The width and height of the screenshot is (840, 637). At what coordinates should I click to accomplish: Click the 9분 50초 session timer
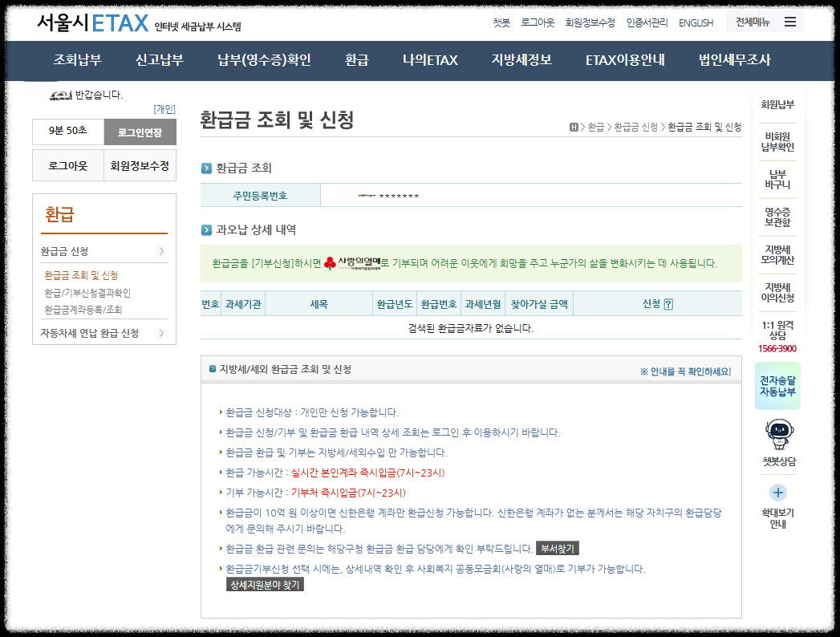pos(68,131)
